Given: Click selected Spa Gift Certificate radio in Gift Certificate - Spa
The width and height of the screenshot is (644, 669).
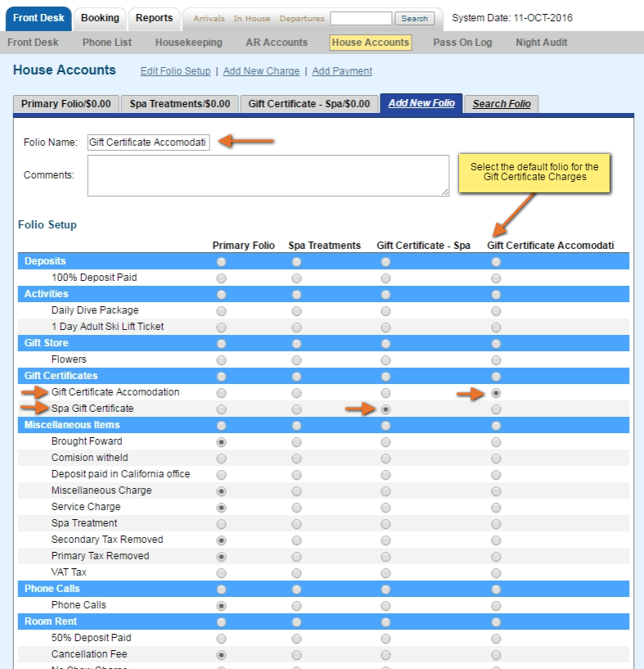Looking at the screenshot, I should pos(385,409).
